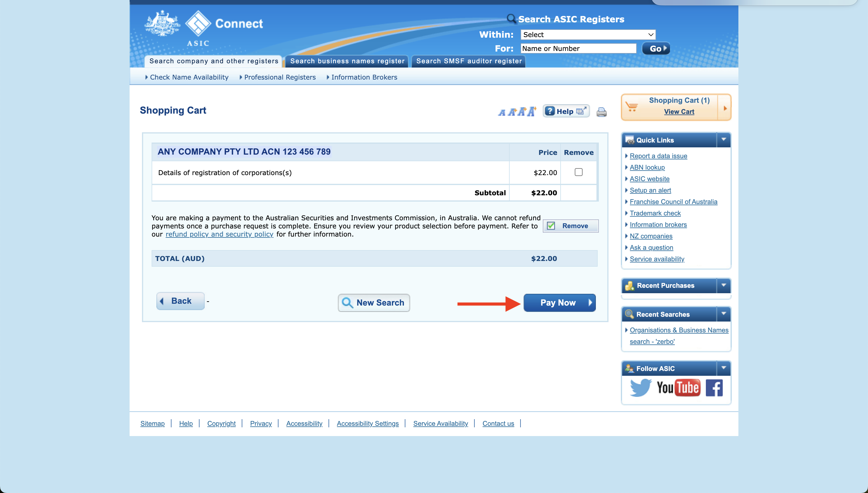Click the shopping cart icon

[x=632, y=107]
